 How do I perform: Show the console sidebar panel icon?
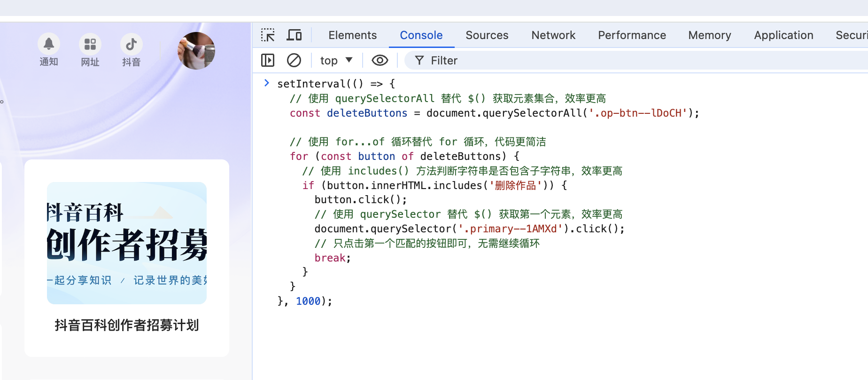point(268,60)
